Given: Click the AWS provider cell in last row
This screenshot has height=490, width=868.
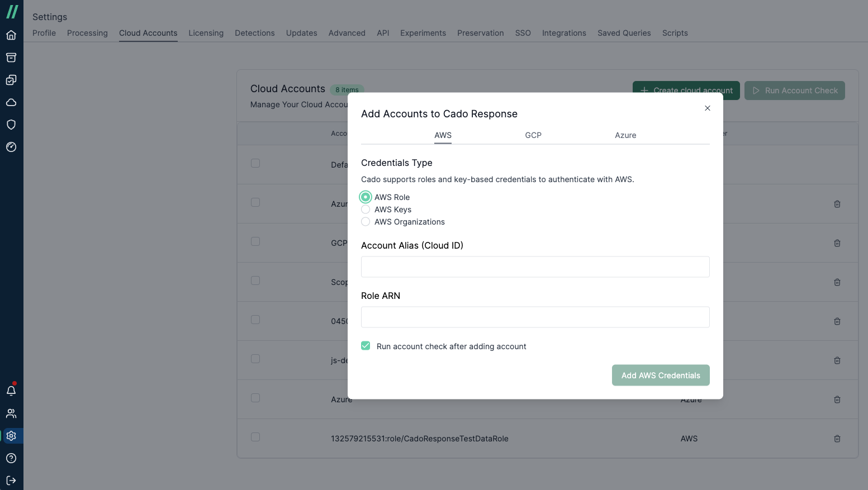Looking at the screenshot, I should (x=689, y=439).
